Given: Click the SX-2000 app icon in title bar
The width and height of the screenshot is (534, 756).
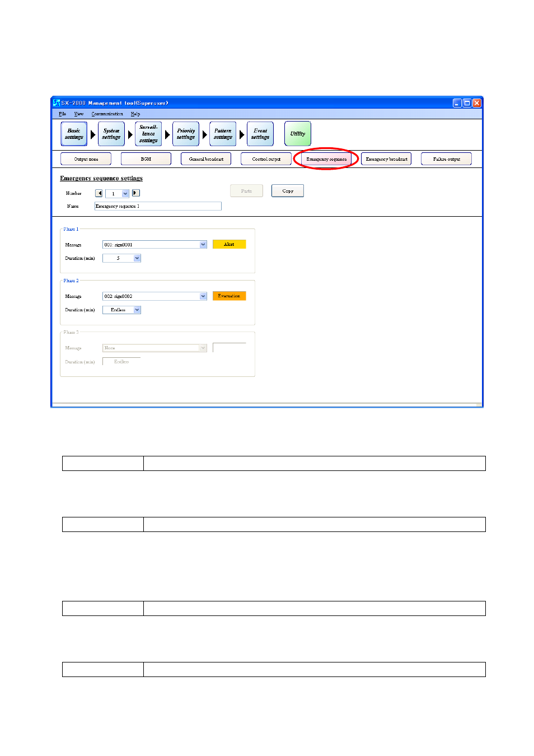Looking at the screenshot, I should click(56, 103).
